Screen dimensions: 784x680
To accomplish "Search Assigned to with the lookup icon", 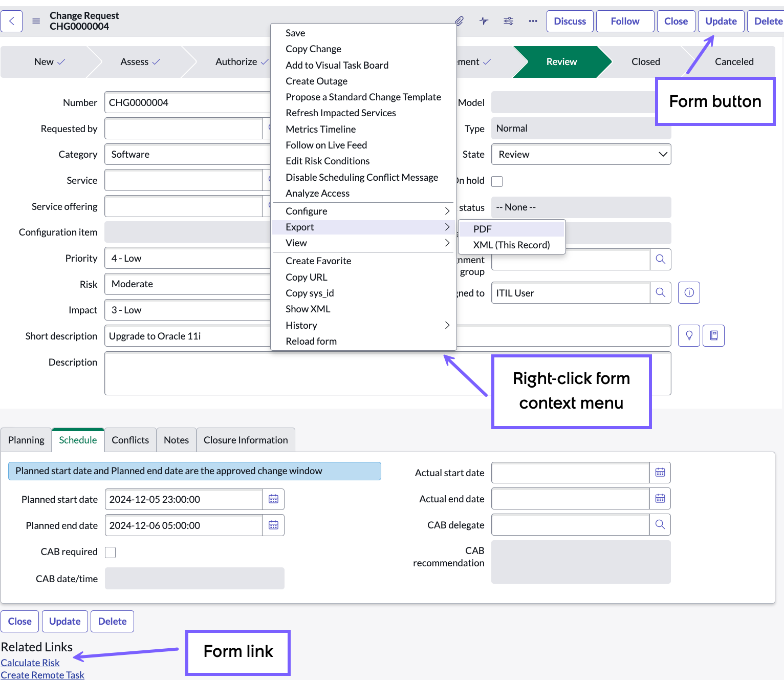I will pos(660,293).
